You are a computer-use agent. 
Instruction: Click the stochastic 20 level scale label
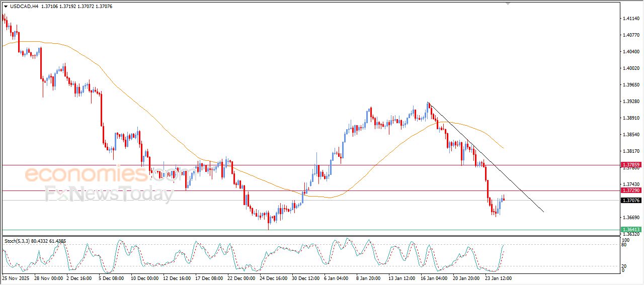[x=625, y=266]
